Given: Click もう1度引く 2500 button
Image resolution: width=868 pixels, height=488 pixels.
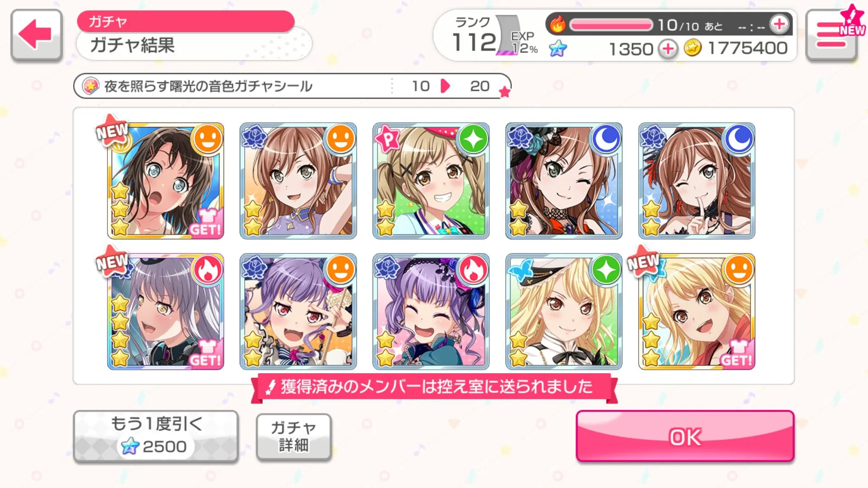Looking at the screenshot, I should 156,436.
